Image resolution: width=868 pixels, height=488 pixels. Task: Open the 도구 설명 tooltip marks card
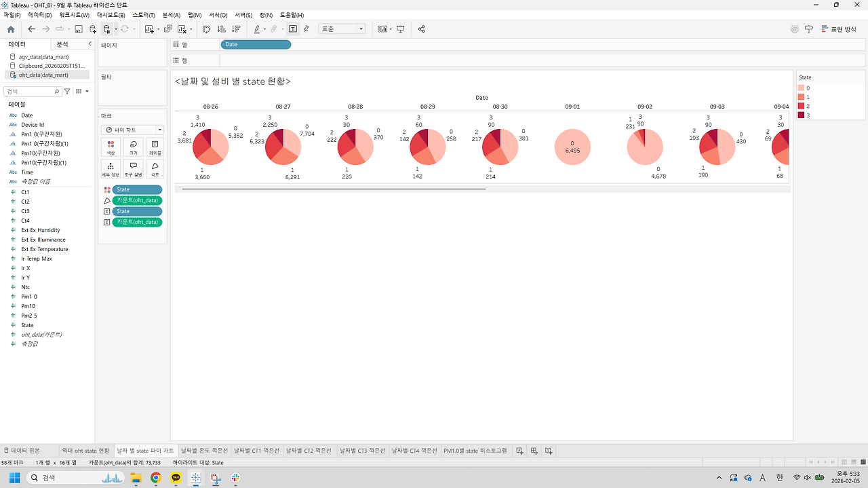[x=133, y=169]
